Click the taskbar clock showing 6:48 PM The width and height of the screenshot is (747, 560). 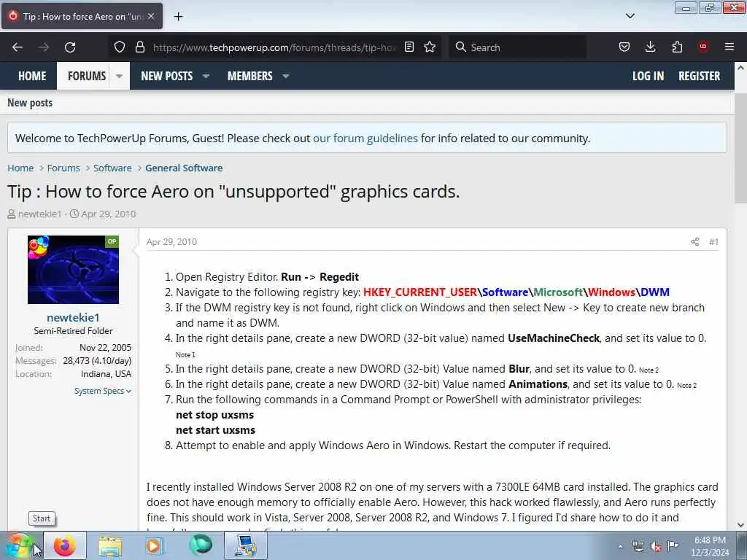point(710,546)
